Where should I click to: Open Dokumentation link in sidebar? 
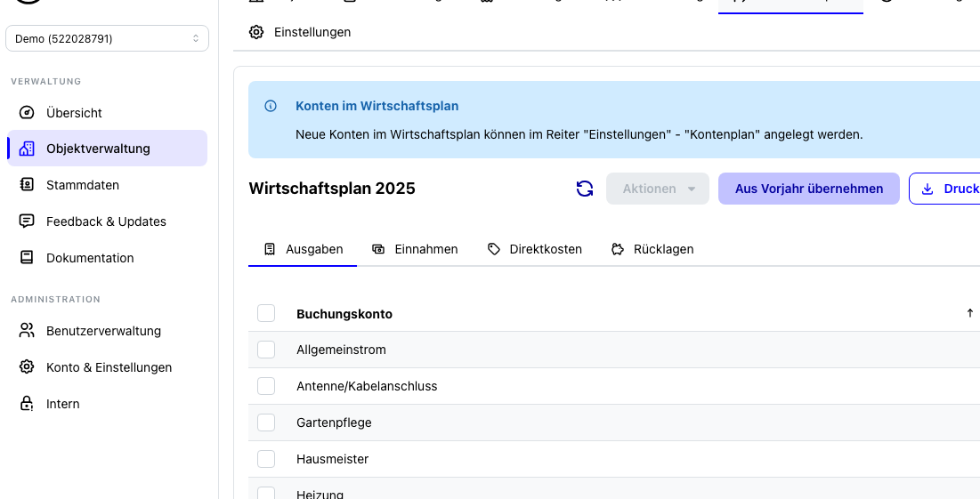pyautogui.click(x=108, y=257)
